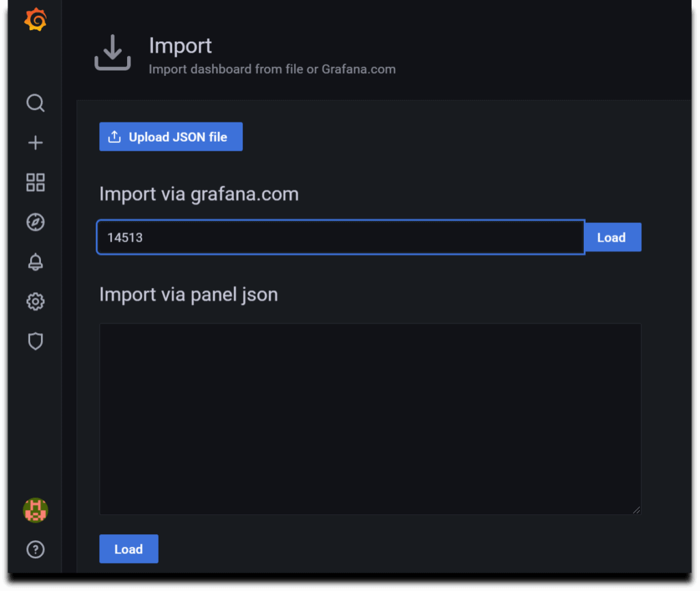Open the Dashboards grid icon
Image resolution: width=700 pixels, height=591 pixels.
[x=36, y=182]
